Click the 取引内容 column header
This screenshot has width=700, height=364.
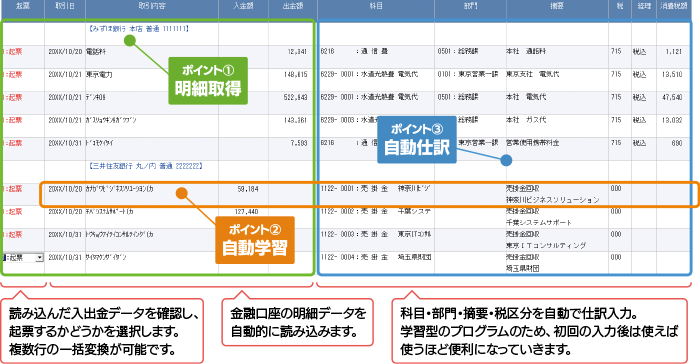tap(152, 6)
